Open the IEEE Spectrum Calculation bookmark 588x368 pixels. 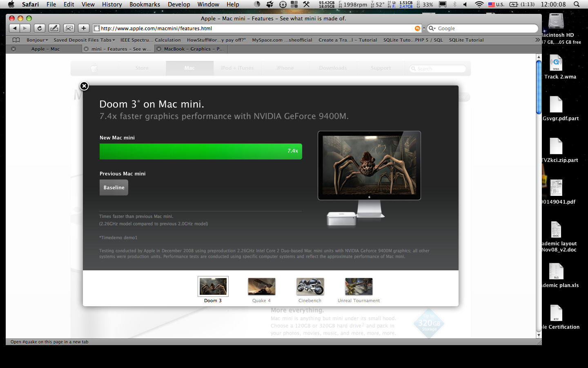(150, 40)
